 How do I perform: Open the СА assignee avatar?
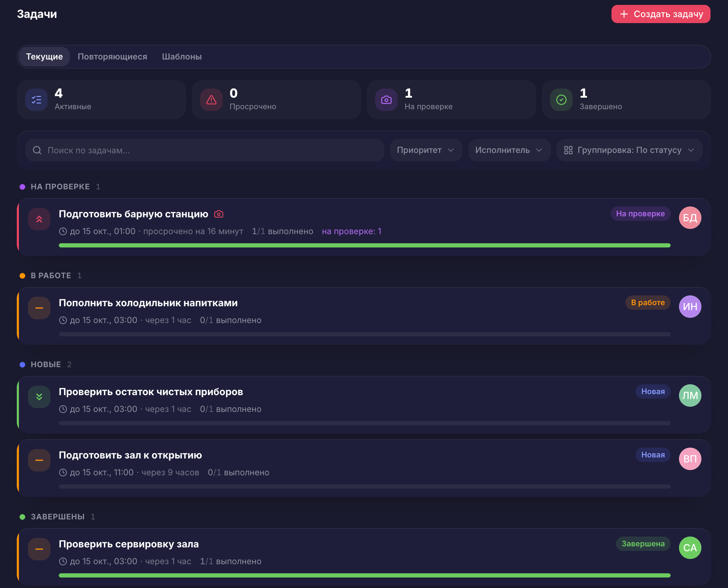pyautogui.click(x=690, y=548)
